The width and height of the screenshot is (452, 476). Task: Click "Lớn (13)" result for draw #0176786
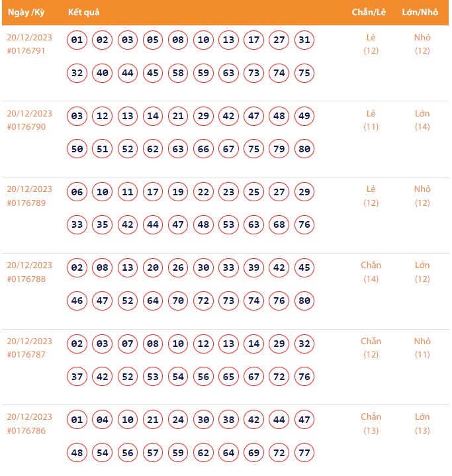click(x=422, y=424)
